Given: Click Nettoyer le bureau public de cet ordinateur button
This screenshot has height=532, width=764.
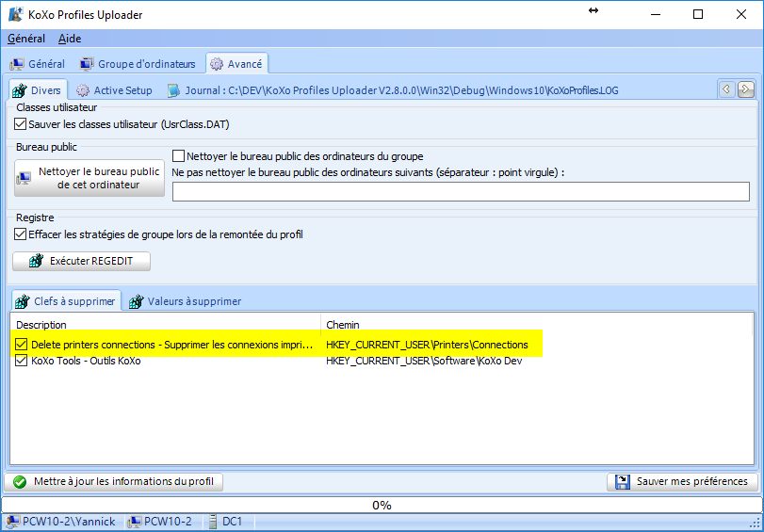Looking at the screenshot, I should coord(89,178).
